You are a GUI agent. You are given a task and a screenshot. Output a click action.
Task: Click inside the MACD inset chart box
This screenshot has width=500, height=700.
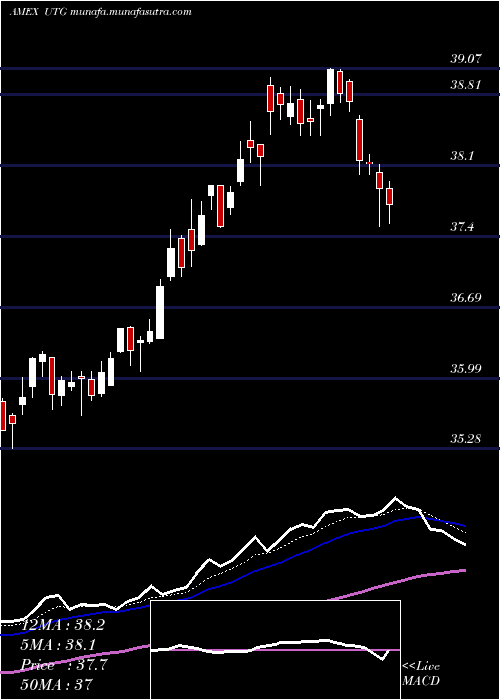[x=275, y=650]
